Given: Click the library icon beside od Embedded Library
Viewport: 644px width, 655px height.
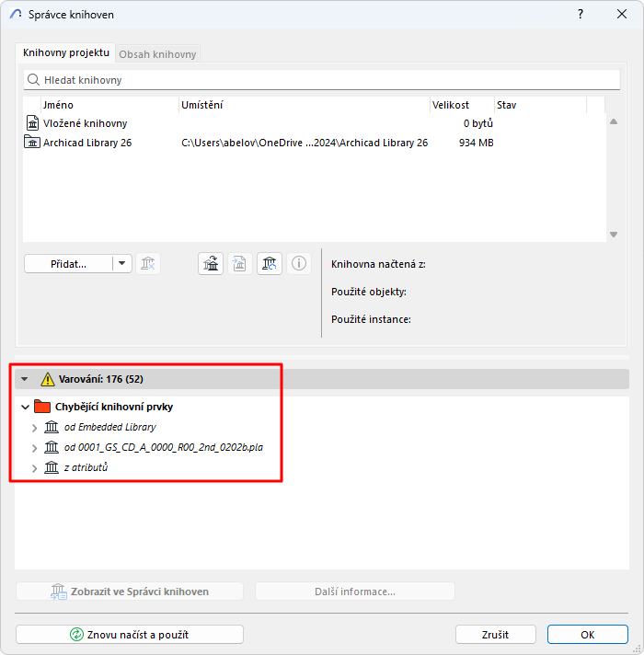Looking at the screenshot, I should click(x=52, y=427).
